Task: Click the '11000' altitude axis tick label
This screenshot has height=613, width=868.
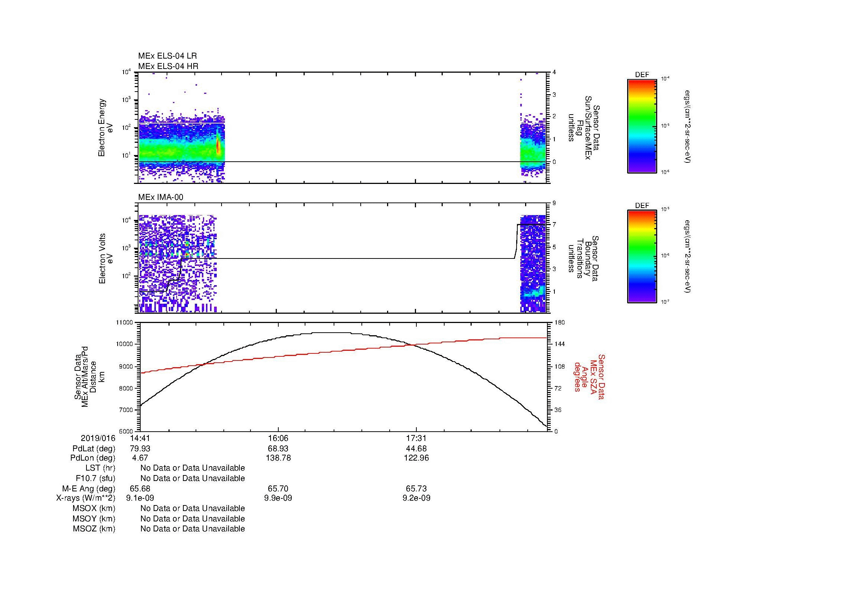Action: tap(125, 323)
